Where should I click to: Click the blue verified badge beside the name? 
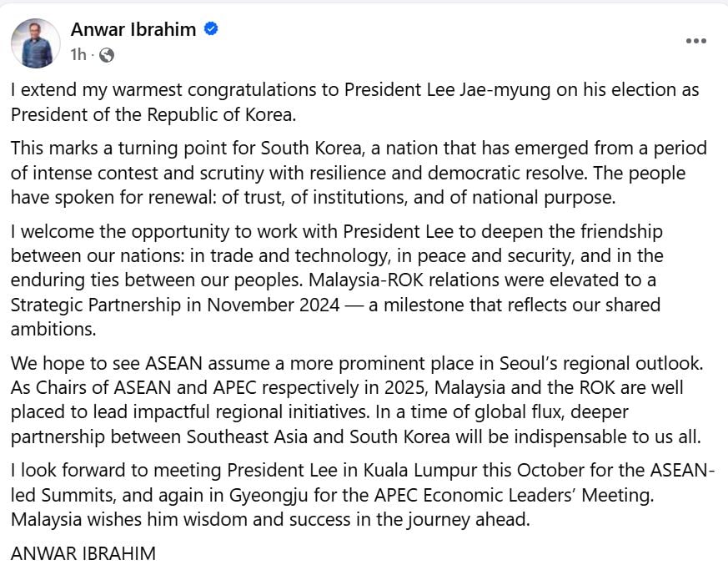(x=211, y=29)
